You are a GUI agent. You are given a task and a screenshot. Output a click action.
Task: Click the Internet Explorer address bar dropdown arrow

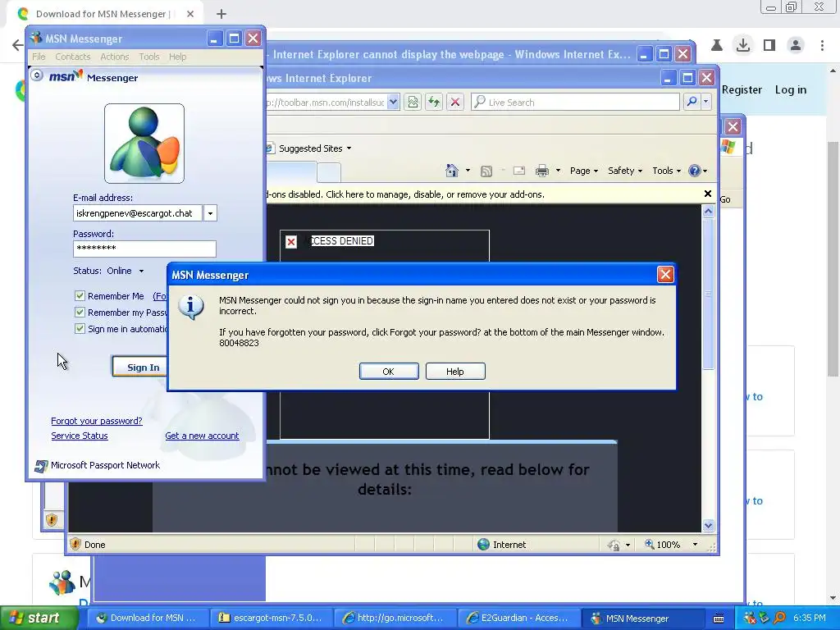coord(393,102)
